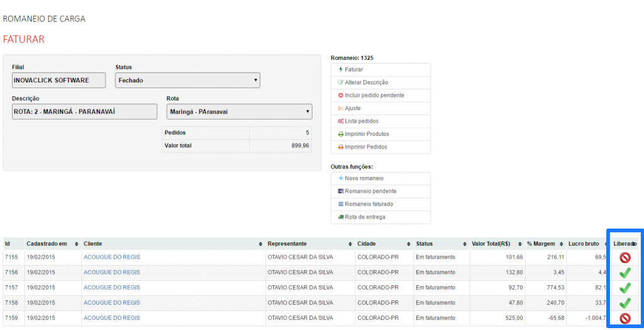Expand the Status dropdown showing Fechado
Viewport: 644px width, 330px height.
coord(187,81)
